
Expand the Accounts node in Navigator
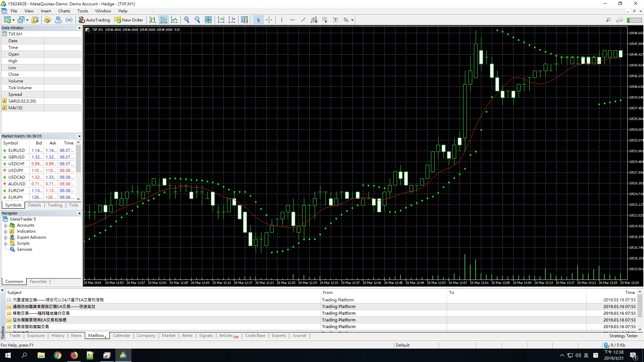click(5, 225)
